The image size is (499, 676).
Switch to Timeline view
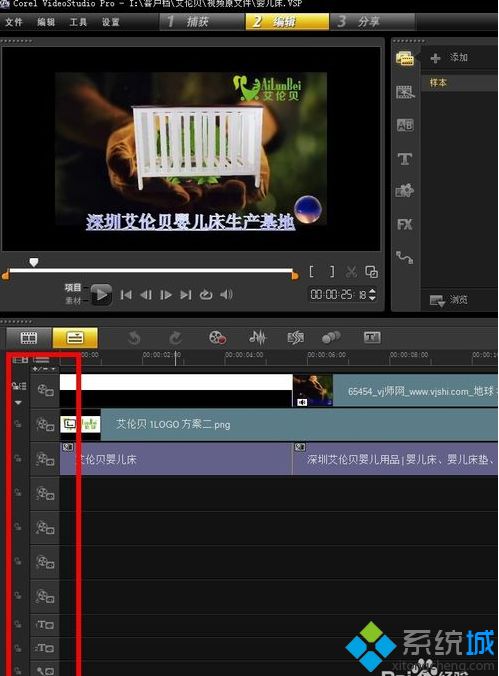click(x=75, y=338)
